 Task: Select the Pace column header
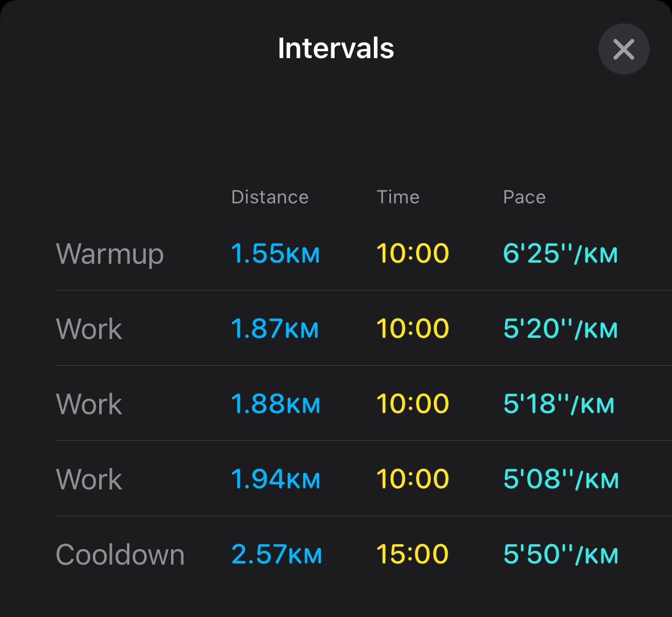pos(524,197)
